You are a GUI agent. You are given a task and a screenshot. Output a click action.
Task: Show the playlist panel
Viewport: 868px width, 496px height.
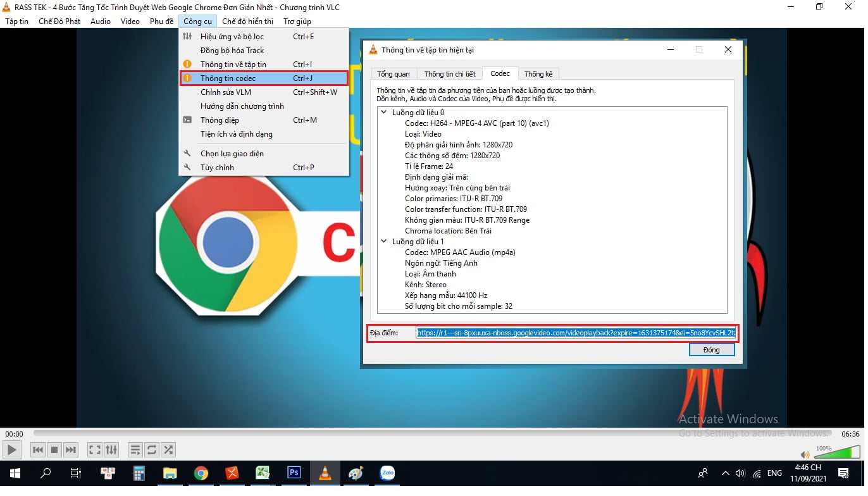point(135,450)
